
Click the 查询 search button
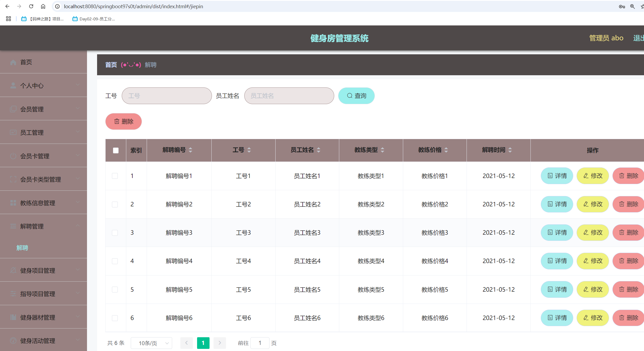pos(356,96)
